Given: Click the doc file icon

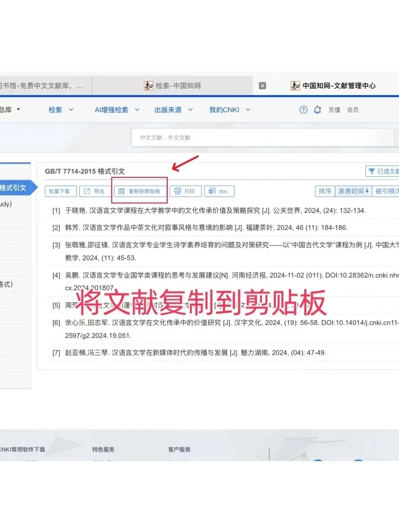Looking at the screenshot, I should tap(212, 191).
